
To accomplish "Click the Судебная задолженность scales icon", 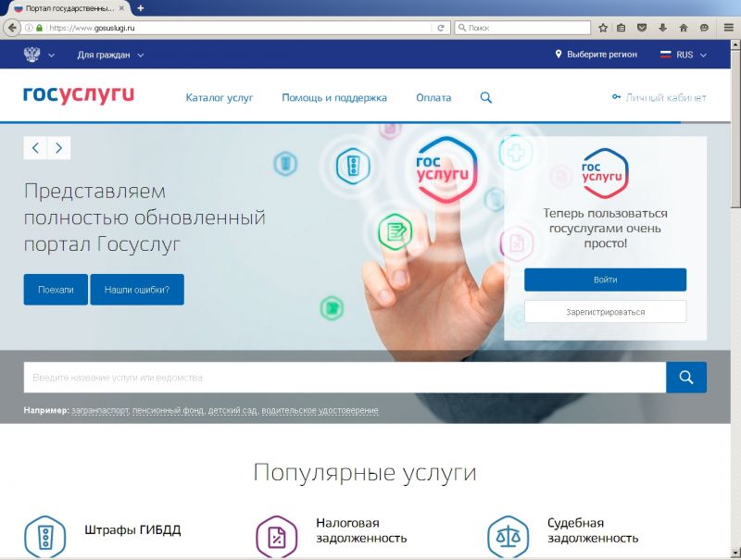I will [x=508, y=536].
